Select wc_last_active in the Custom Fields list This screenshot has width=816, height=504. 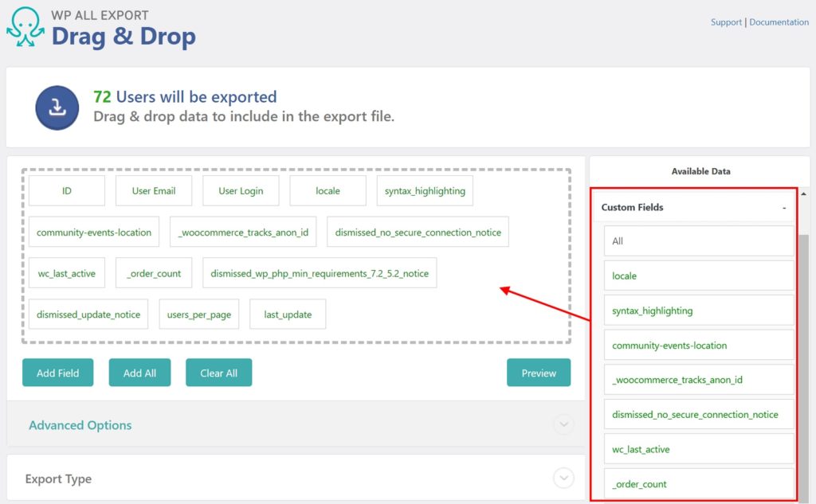(x=697, y=449)
